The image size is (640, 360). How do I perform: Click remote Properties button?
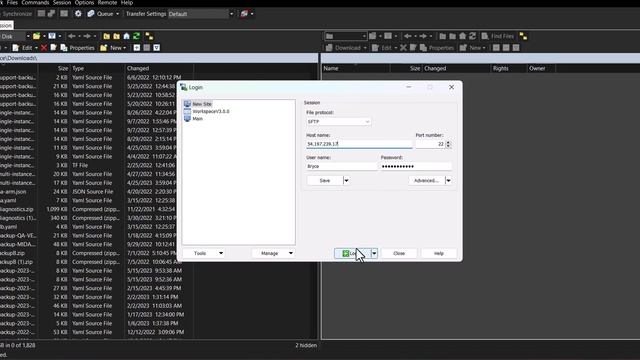(437, 48)
